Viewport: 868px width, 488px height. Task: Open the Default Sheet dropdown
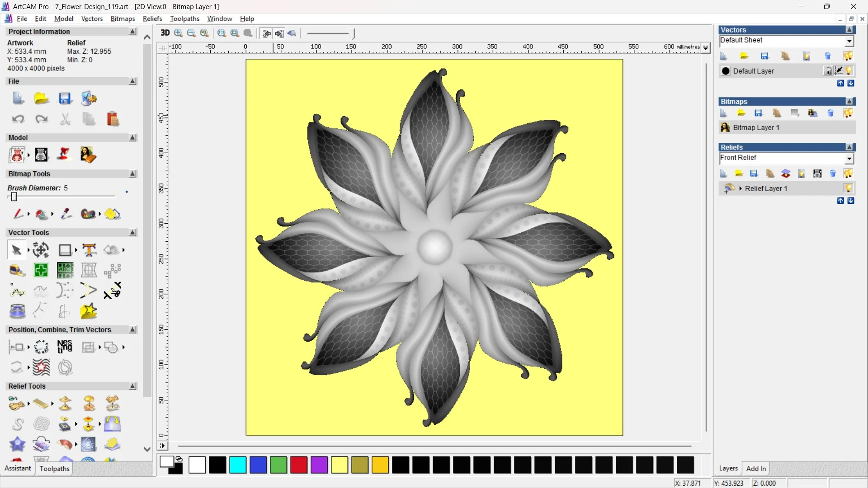(849, 41)
